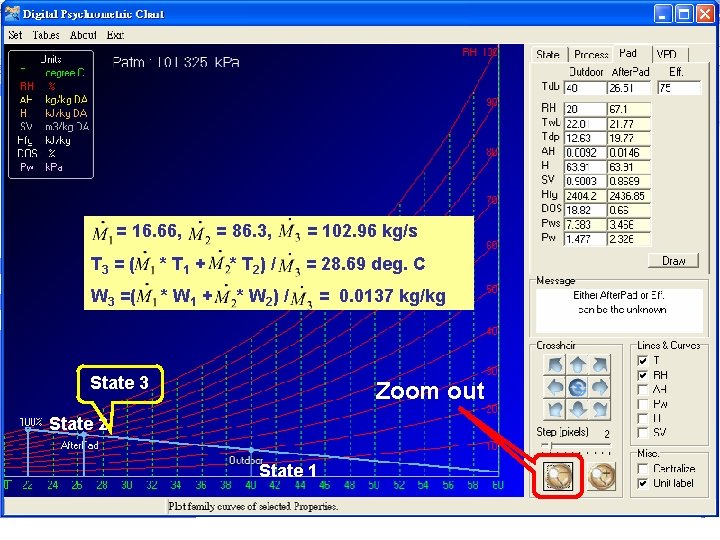Click the Draw button
The height and width of the screenshot is (540, 720).
coord(673,261)
